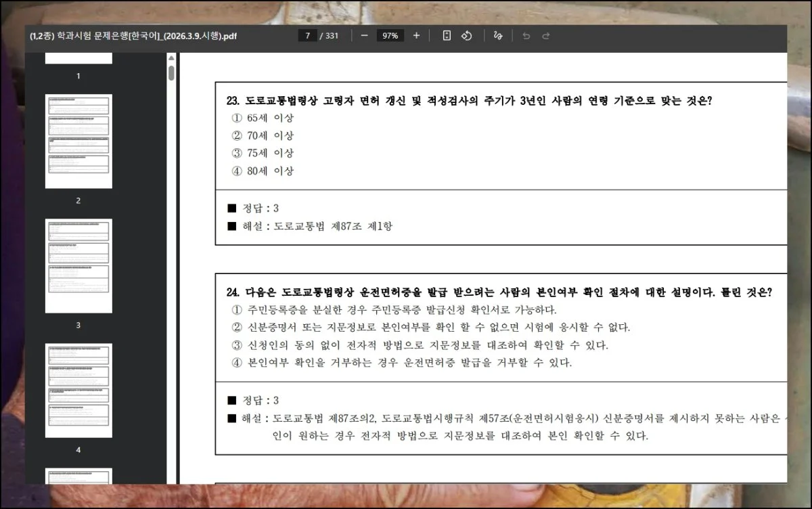Click the zoom in plus button
The height and width of the screenshot is (509, 812).
click(416, 36)
